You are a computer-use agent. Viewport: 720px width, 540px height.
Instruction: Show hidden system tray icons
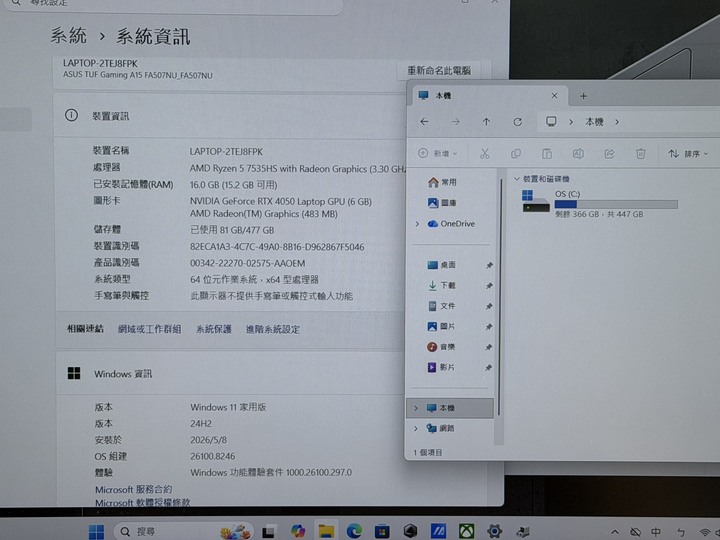click(x=614, y=533)
